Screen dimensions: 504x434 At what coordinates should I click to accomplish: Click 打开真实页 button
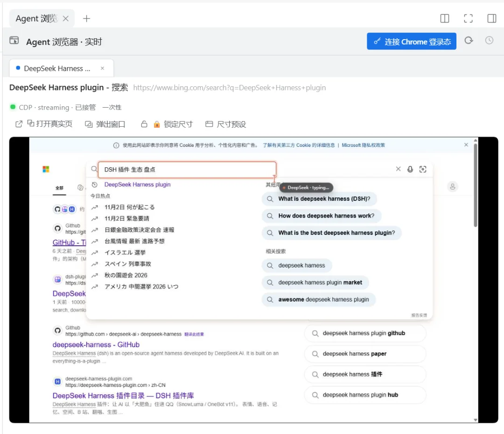(50, 124)
